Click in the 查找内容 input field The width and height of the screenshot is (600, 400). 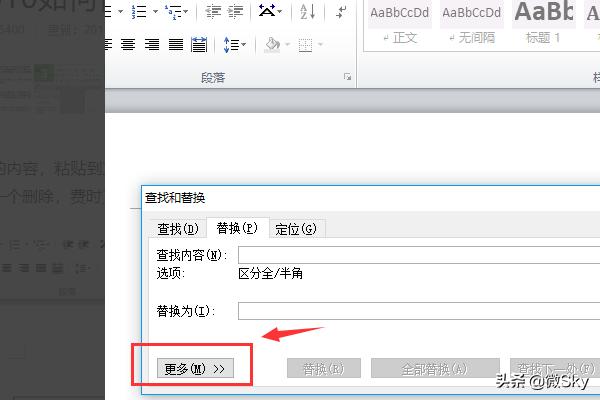click(x=418, y=255)
